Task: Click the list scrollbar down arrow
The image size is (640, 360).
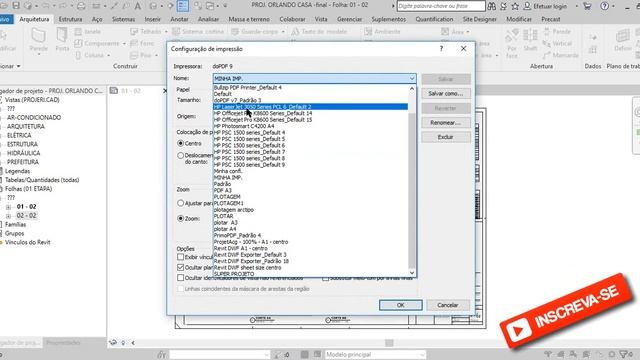Action: tap(412, 273)
